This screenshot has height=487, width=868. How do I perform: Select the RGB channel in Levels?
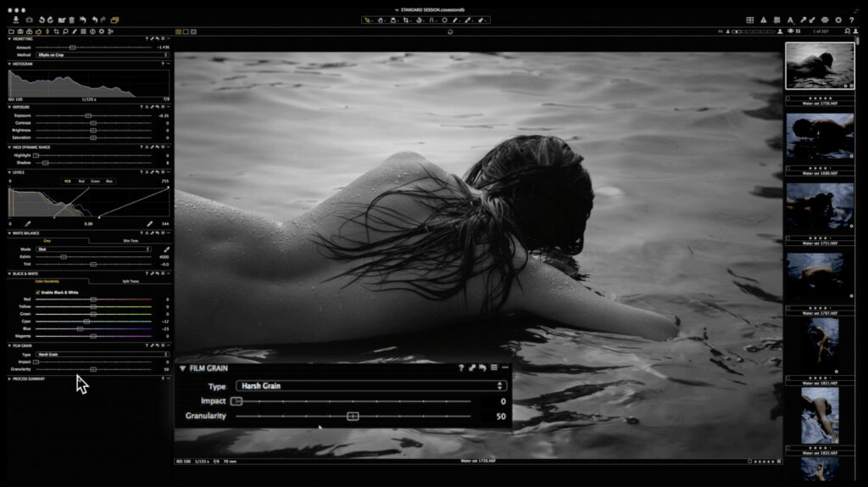point(68,182)
